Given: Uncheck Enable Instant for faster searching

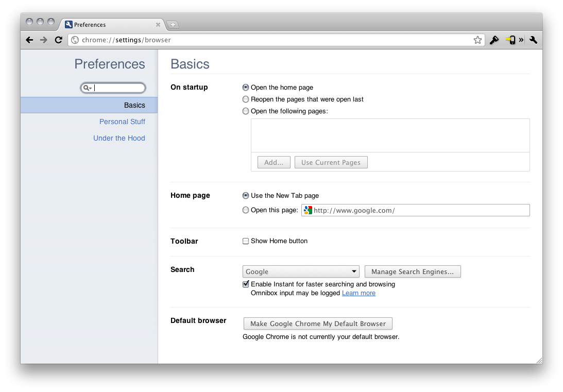Looking at the screenshot, I should (246, 284).
